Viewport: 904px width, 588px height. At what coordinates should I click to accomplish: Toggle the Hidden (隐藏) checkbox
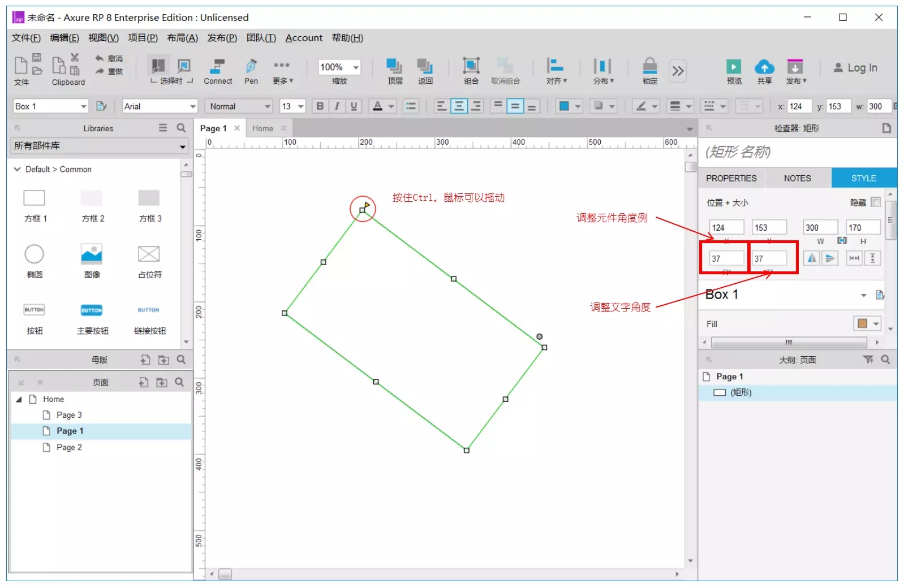876,202
